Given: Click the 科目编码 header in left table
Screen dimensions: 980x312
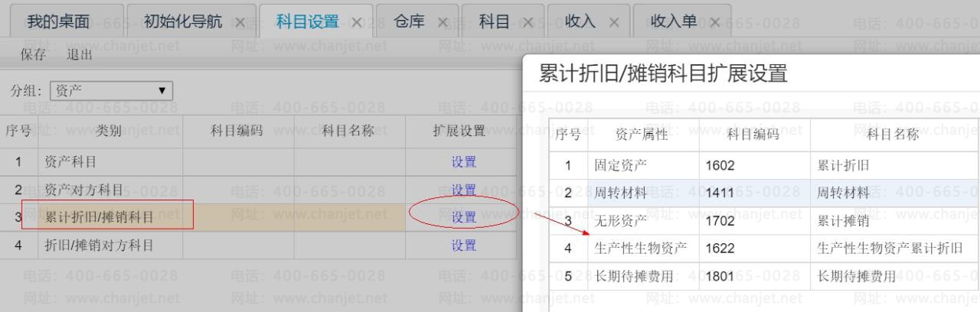Looking at the screenshot, I should (x=237, y=131).
